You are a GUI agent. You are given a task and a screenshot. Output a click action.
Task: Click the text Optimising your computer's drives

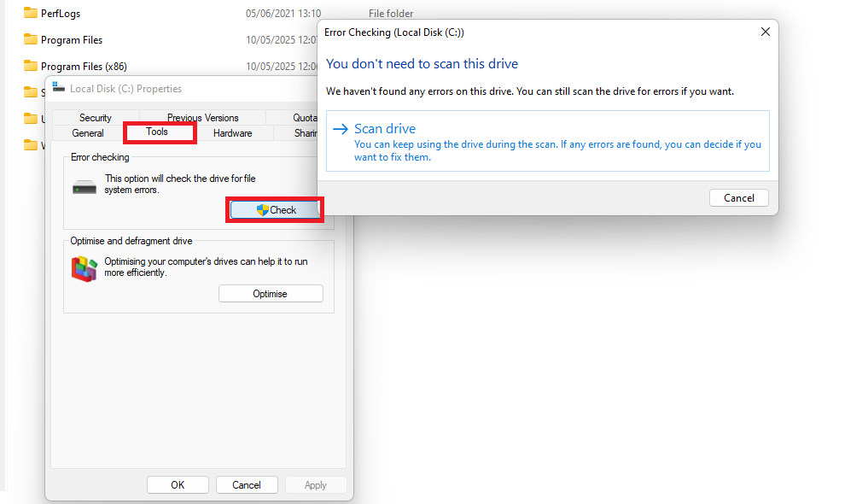click(206, 267)
